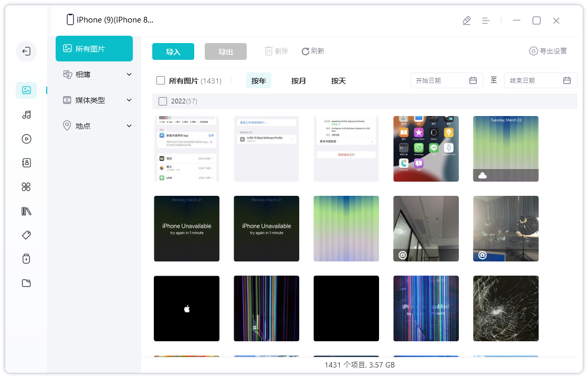Image resolution: width=588 pixels, height=378 pixels.
Task: Switch to the 按天 view tab
Action: click(x=339, y=80)
